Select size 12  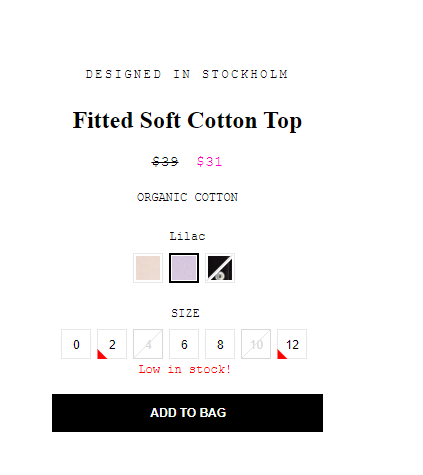coord(292,344)
